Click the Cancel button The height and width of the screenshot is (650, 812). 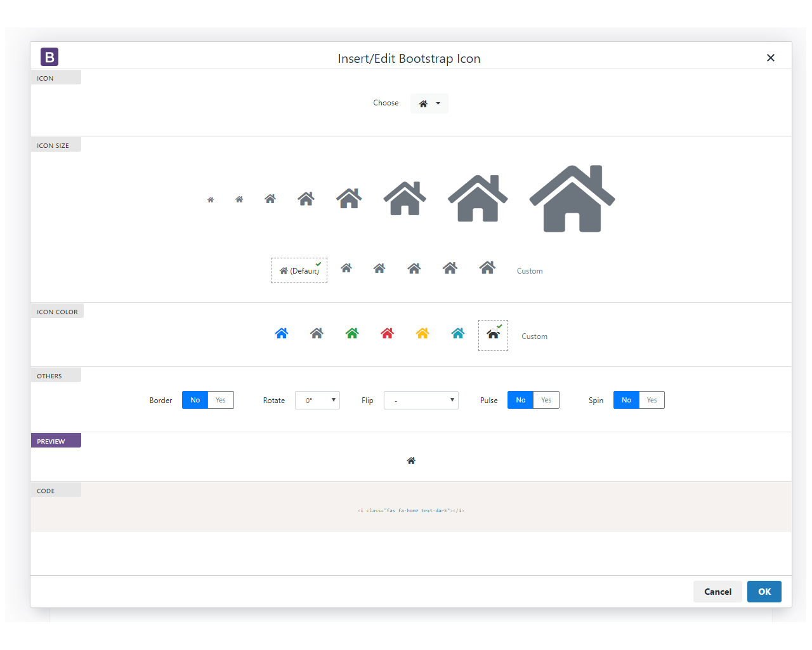tap(717, 592)
